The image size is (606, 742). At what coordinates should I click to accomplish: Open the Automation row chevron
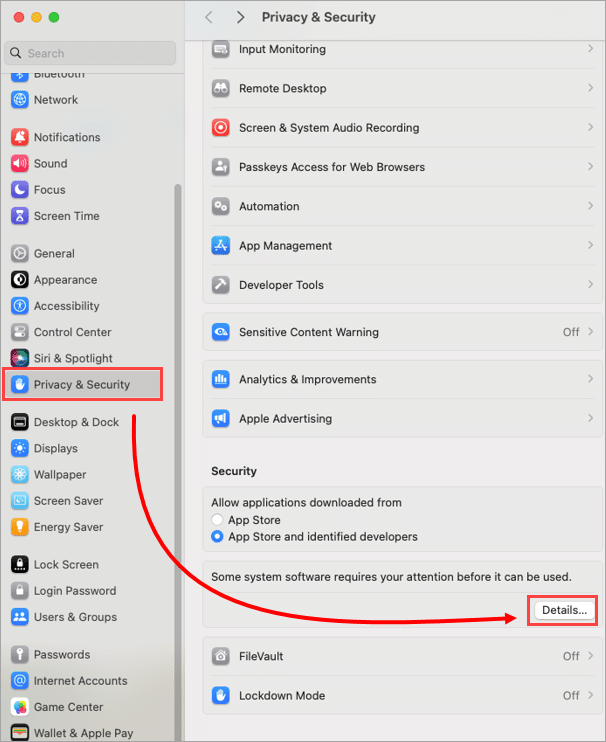(590, 206)
